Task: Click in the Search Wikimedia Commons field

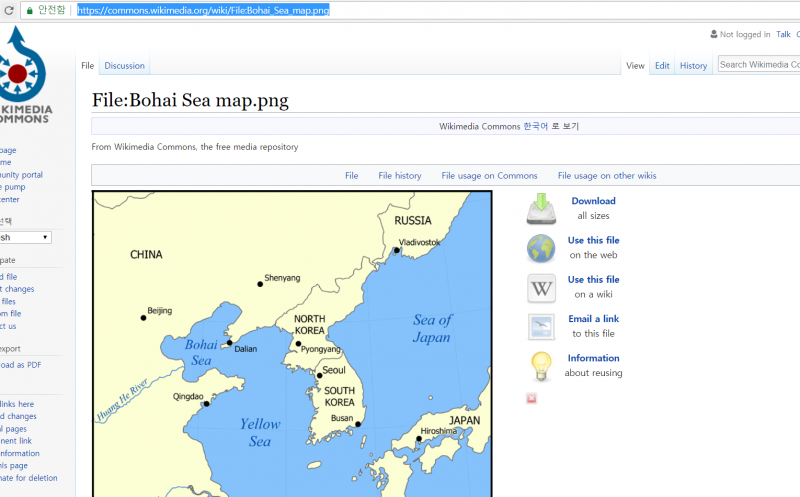Action: pos(758,65)
